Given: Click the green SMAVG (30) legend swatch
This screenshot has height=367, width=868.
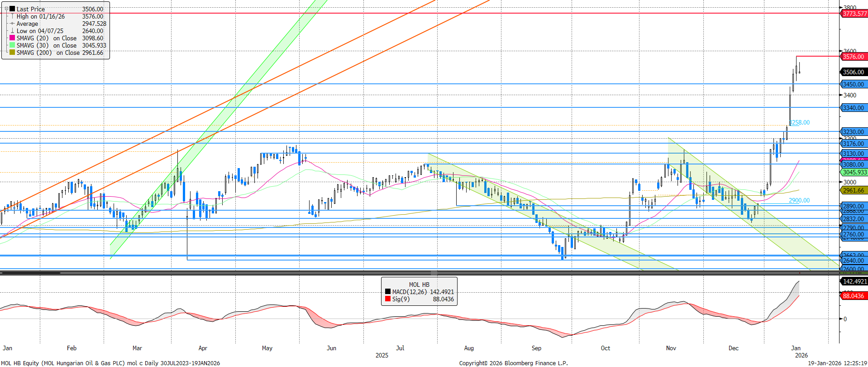Looking at the screenshot, I should click(12, 45).
